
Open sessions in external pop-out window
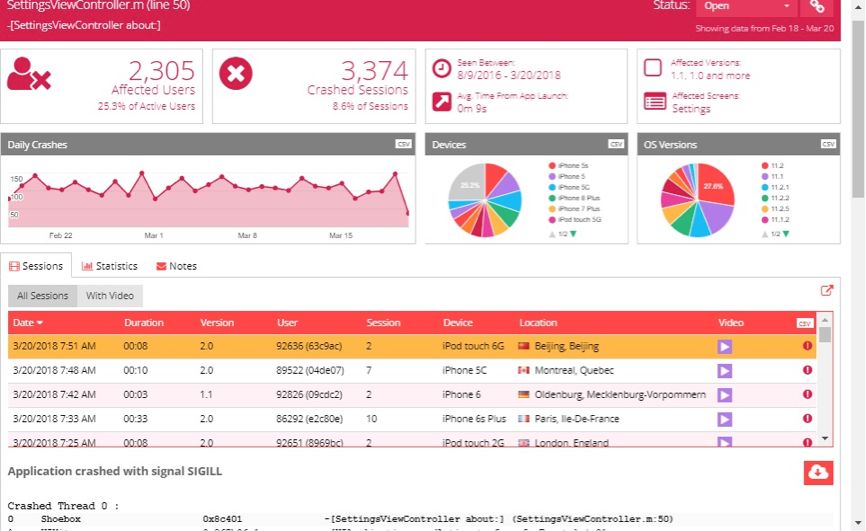[826, 291]
